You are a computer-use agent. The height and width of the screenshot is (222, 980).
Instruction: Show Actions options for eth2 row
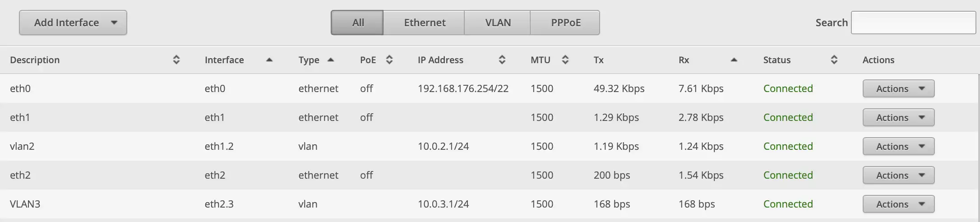point(898,175)
